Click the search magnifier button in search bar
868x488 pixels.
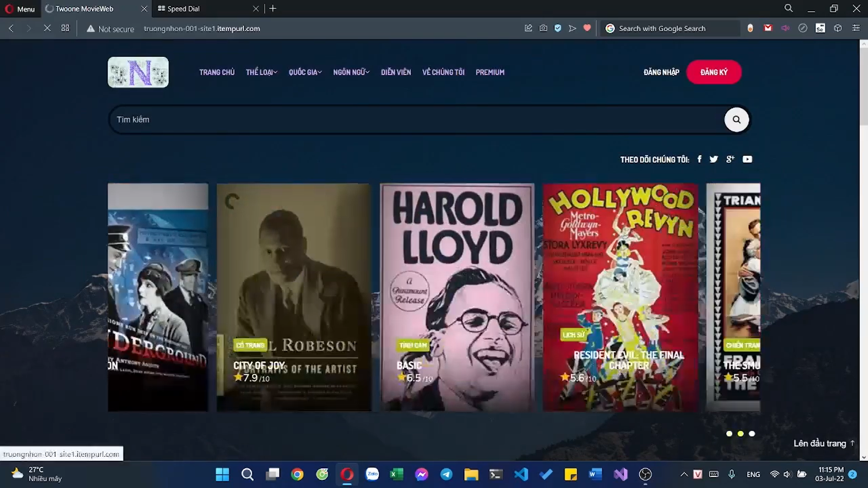tap(736, 120)
